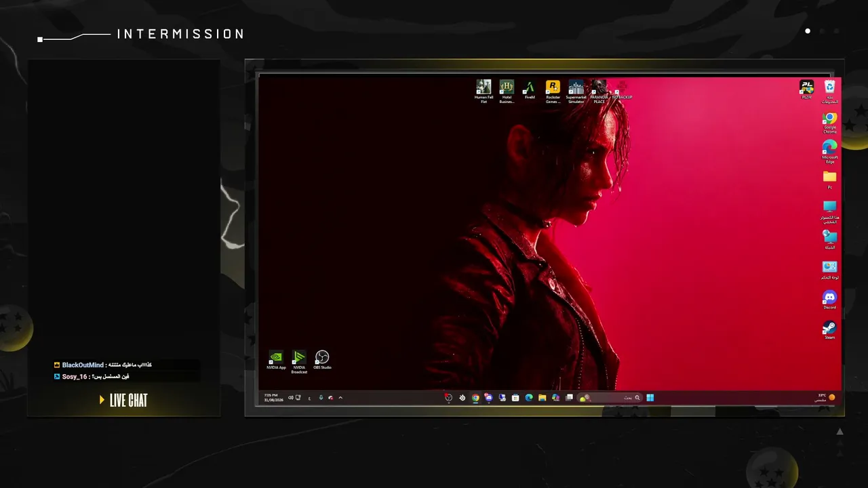The height and width of the screenshot is (488, 868).
Task: Open NVIDIA Broadcast desktop shortcut
Action: (299, 362)
